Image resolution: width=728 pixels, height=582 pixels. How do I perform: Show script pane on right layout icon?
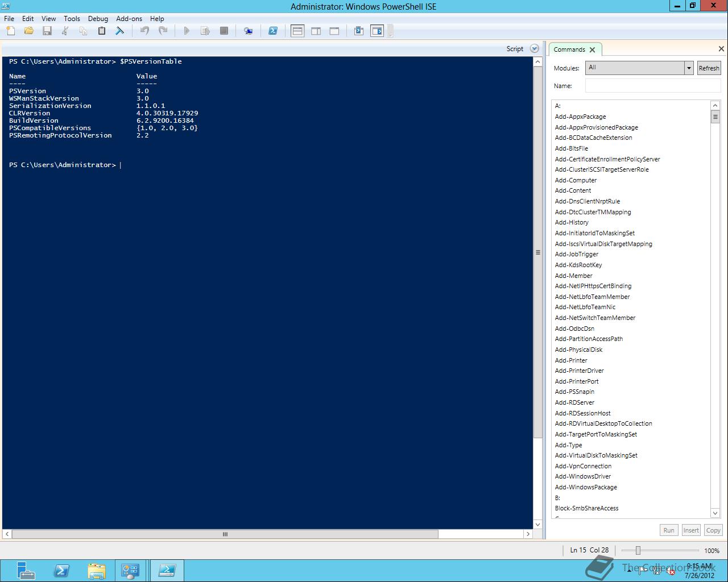pyautogui.click(x=316, y=31)
